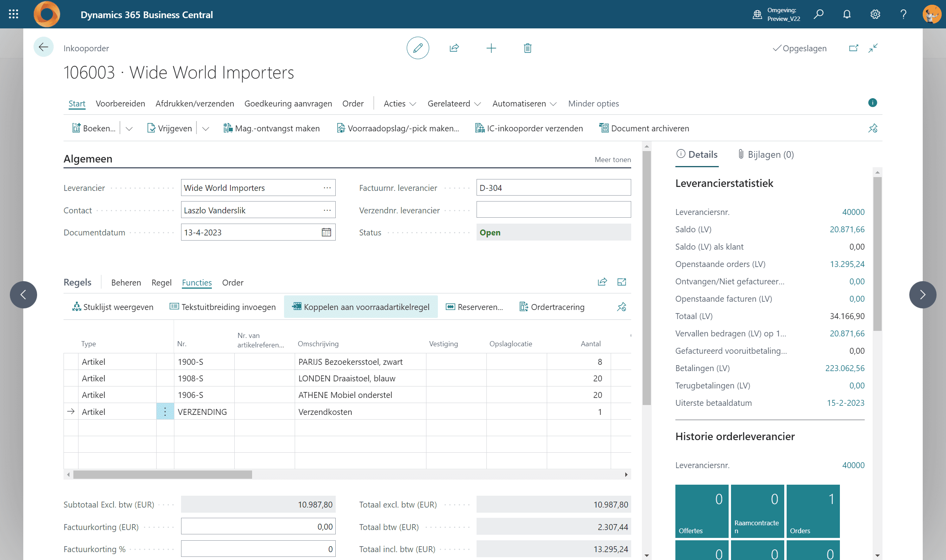Click the Factuurkorting (EUR) field
This screenshot has height=560, width=946.
tap(258, 526)
